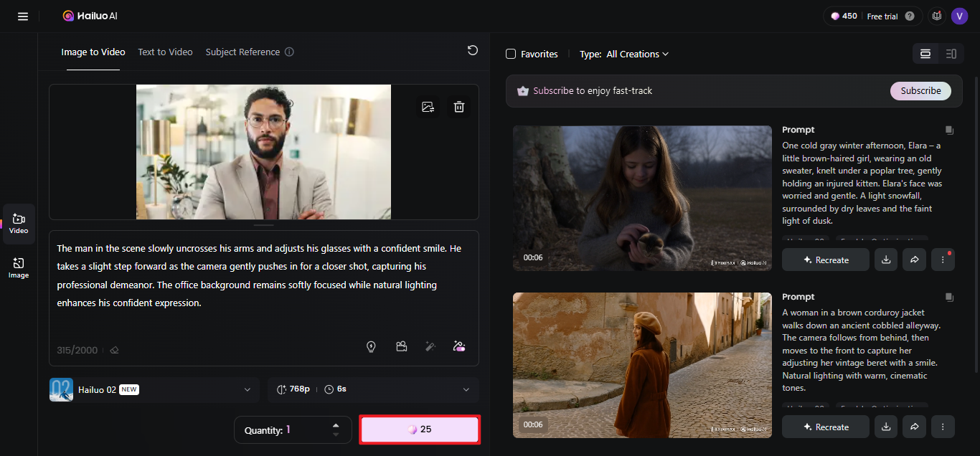Open more options for kitten video
Image resolution: width=980 pixels, height=456 pixels.
pyautogui.click(x=943, y=260)
